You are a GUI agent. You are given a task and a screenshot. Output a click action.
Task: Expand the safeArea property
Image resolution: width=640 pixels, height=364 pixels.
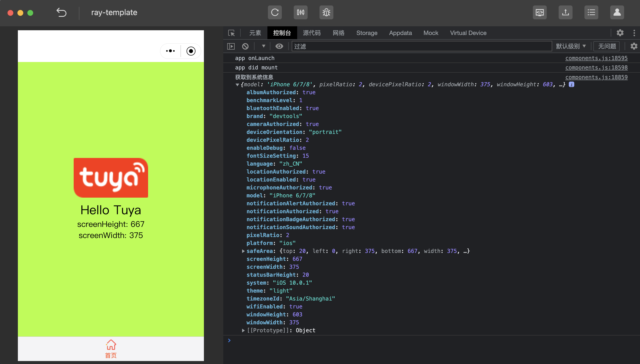(x=243, y=251)
